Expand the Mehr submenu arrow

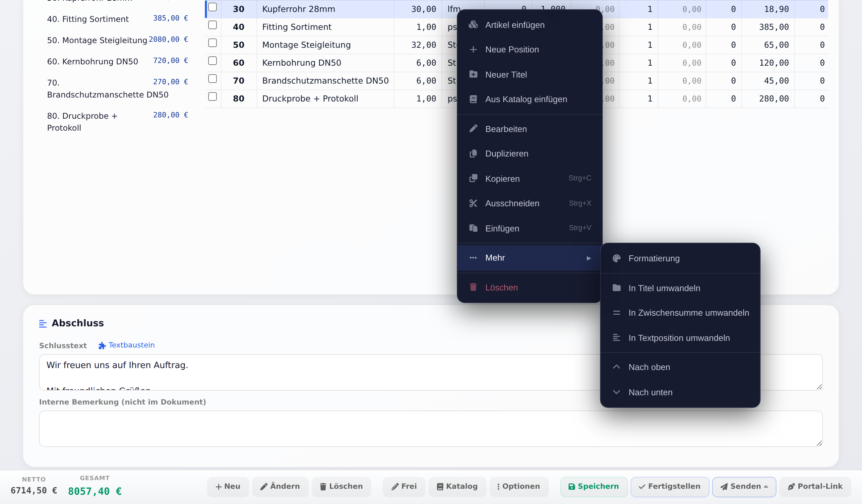588,258
